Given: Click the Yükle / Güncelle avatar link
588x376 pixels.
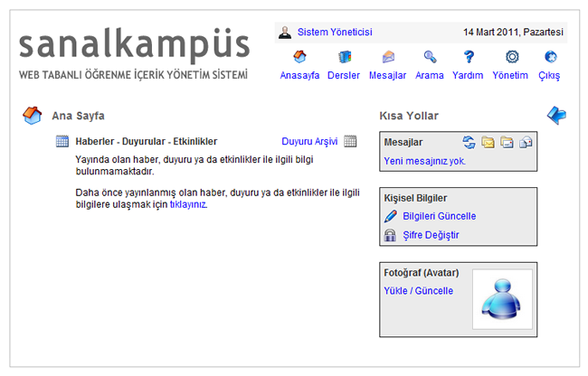Looking at the screenshot, I should (x=418, y=291).
